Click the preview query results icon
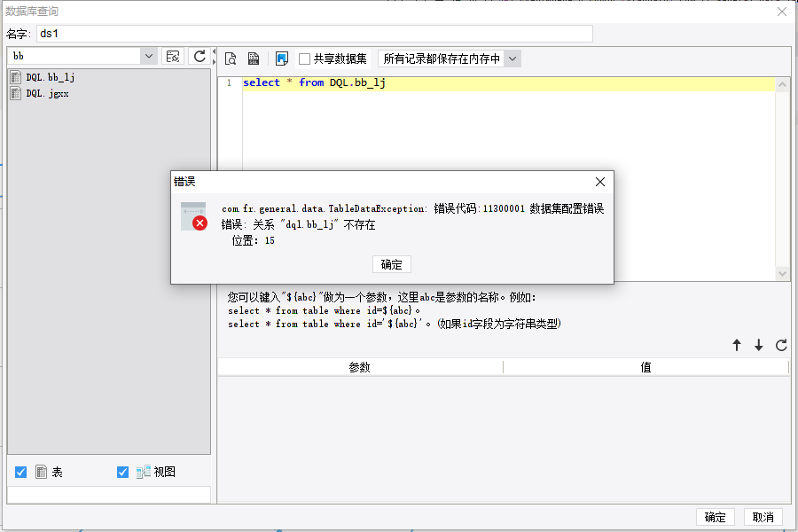Viewport: 798px width, 532px height. (x=231, y=59)
